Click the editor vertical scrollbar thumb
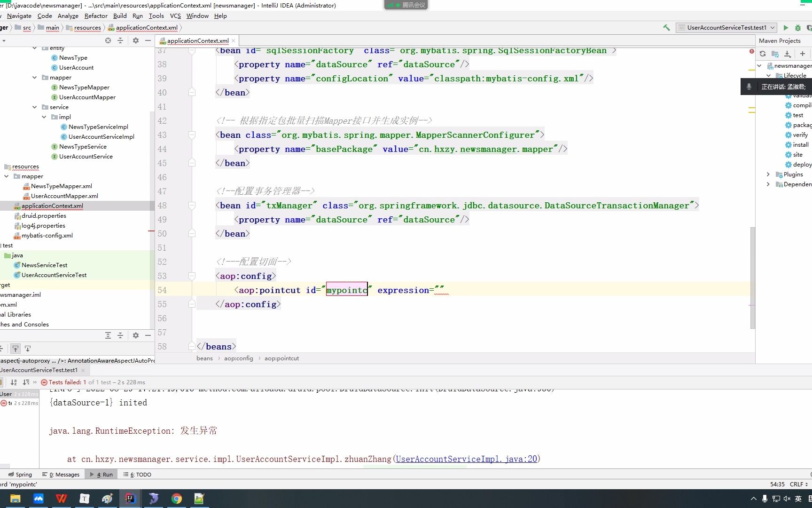 [x=753, y=278]
